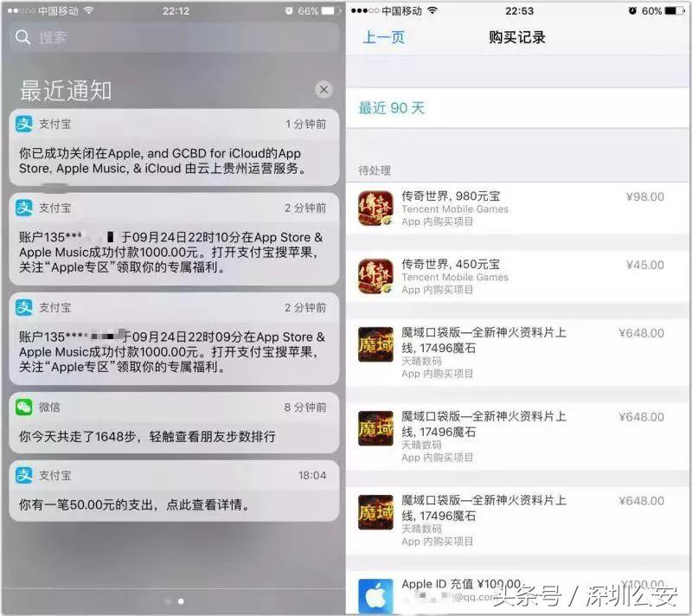The image size is (692, 616).
Task: Dismiss 最近通知 with the × button
Action: pyautogui.click(x=324, y=89)
